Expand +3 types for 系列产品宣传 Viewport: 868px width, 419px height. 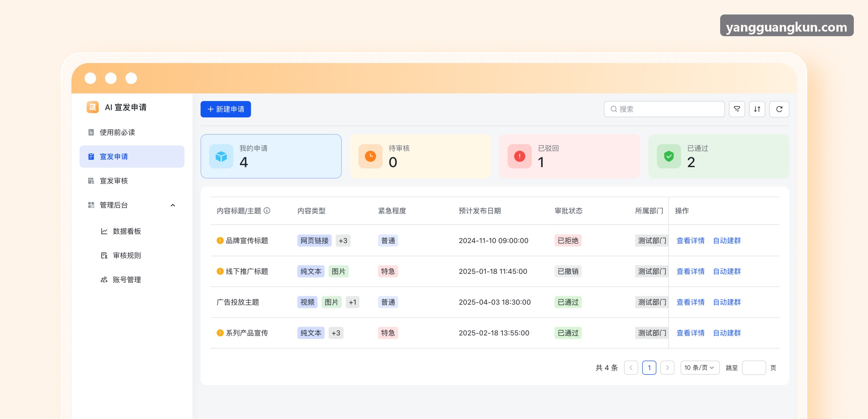336,333
